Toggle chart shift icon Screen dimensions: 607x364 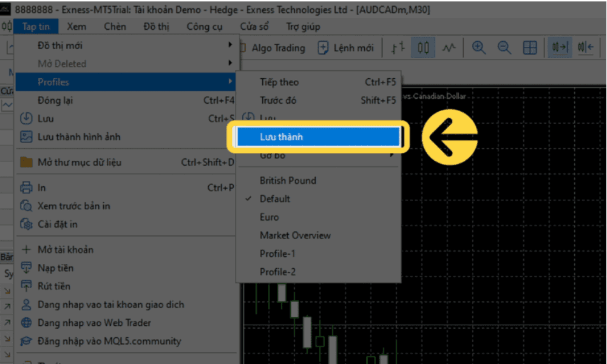pyautogui.click(x=585, y=48)
